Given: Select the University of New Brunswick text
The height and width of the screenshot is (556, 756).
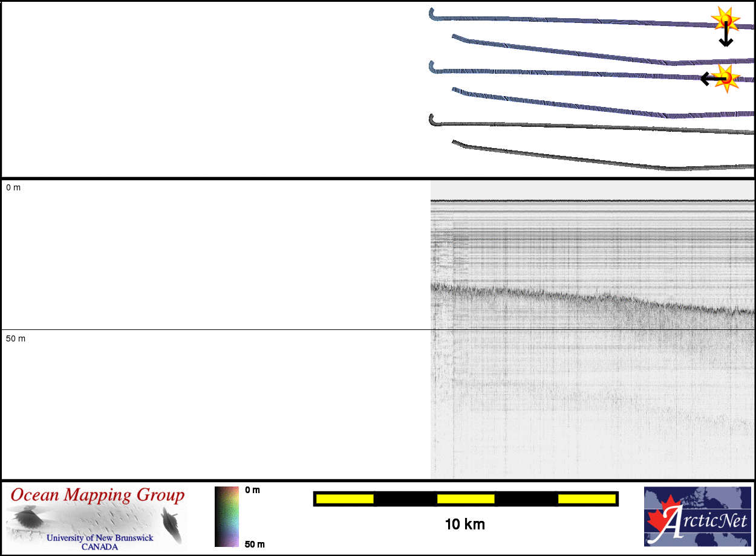Looking at the screenshot, I should 100,538.
